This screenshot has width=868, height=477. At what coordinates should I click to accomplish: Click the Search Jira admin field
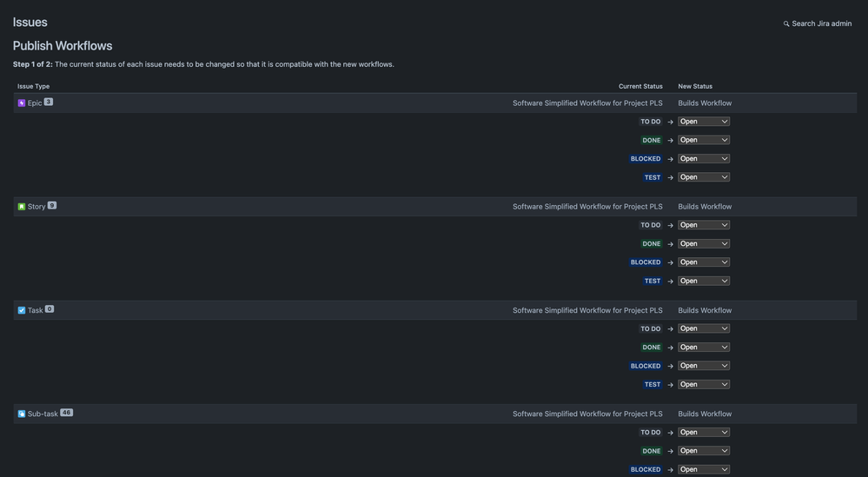[x=818, y=23]
